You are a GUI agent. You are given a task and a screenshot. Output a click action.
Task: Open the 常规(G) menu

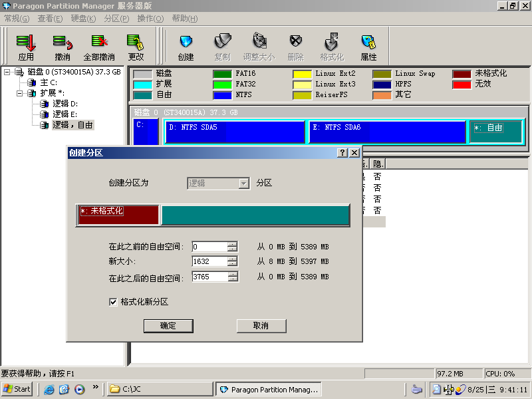point(17,19)
